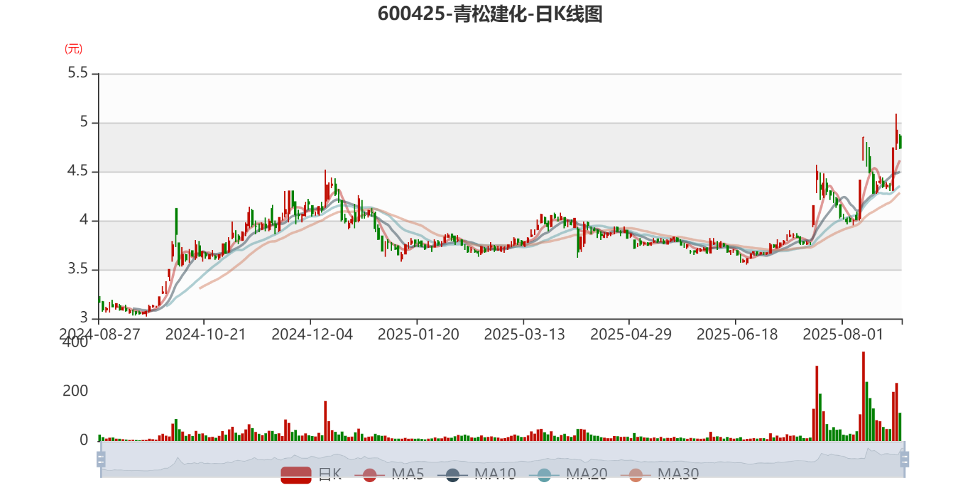The width and height of the screenshot is (980, 490).
Task: Click the left data zoom slider handle
Action: (101, 459)
